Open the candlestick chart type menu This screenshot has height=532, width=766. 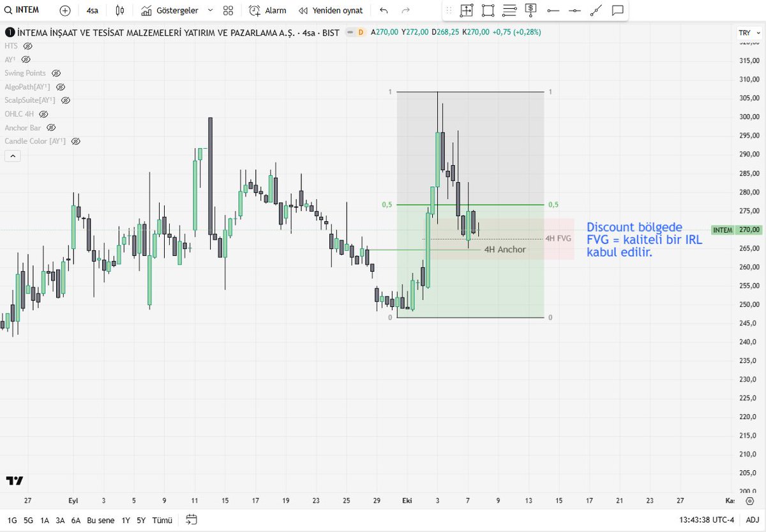pyautogui.click(x=120, y=10)
